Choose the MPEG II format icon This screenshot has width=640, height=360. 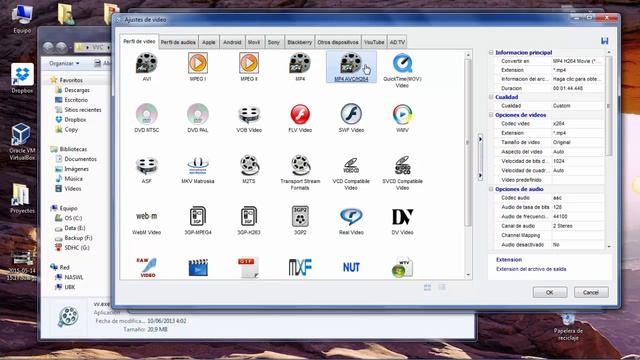click(x=249, y=63)
